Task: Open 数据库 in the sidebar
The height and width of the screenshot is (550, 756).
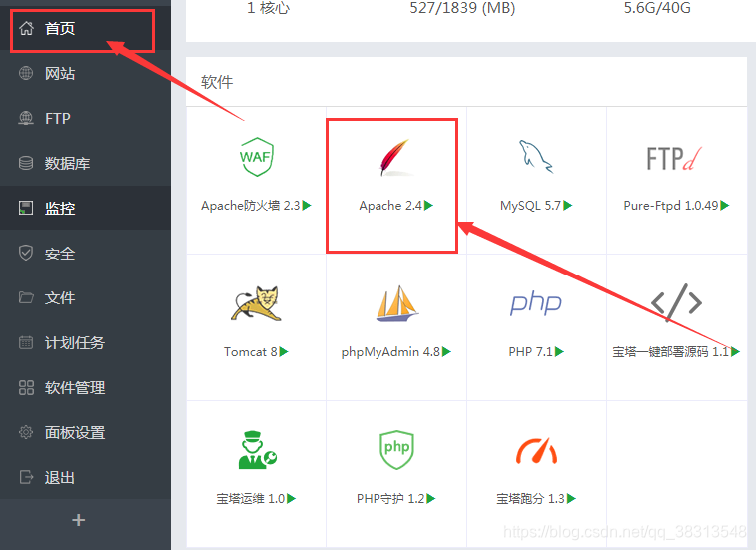Action: [x=85, y=163]
